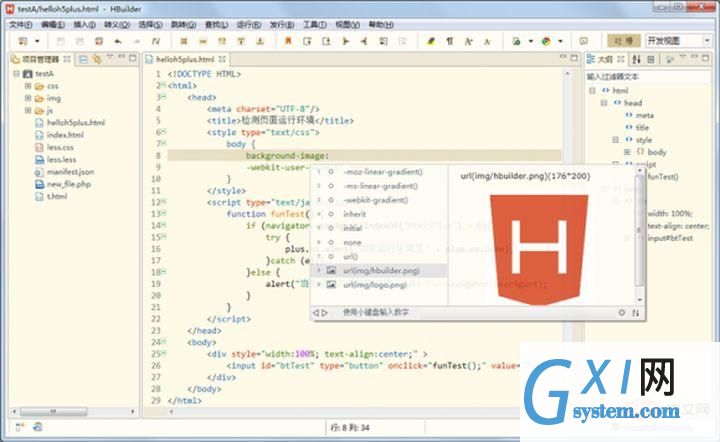Switch to the helloh5plus.html editor tab

[185, 59]
